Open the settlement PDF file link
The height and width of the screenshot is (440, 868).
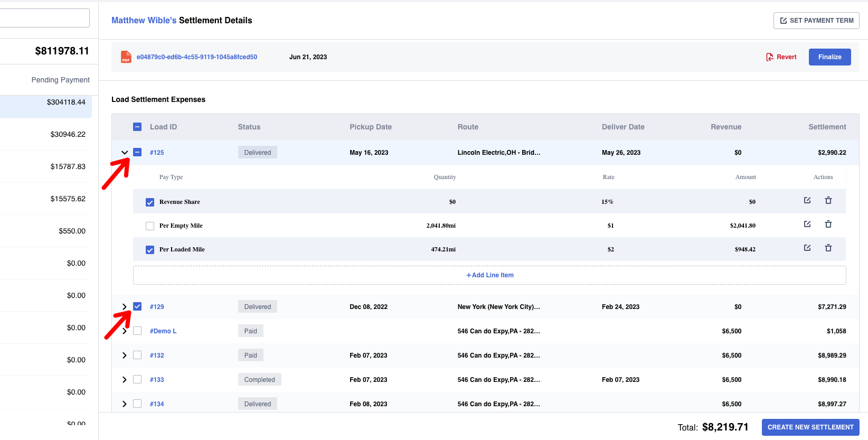click(x=196, y=57)
